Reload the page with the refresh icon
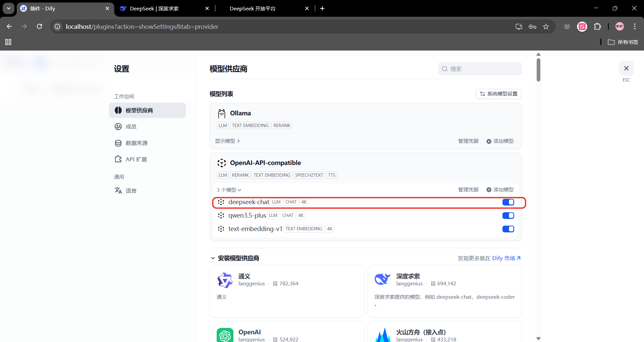Image resolution: width=644 pixels, height=342 pixels. [40, 26]
